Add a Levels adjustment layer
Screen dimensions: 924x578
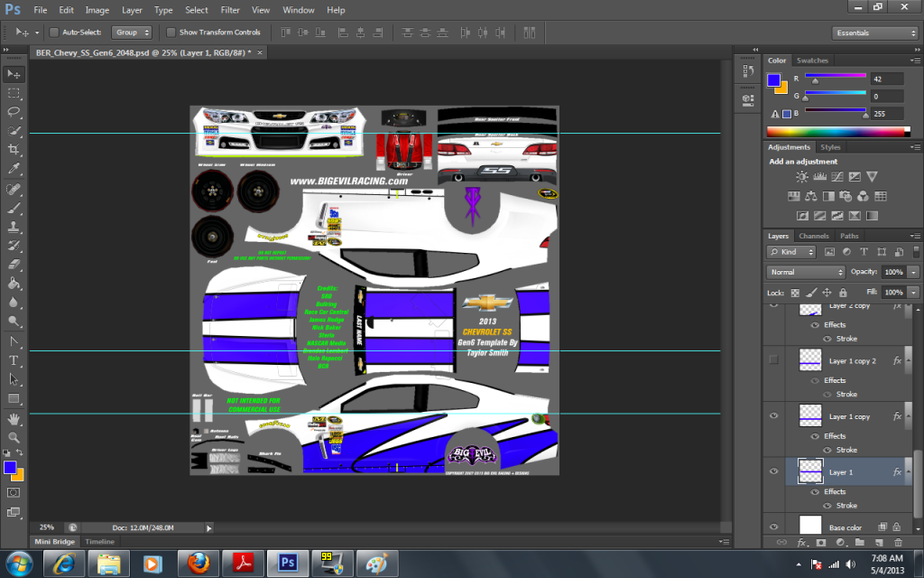pos(819,176)
